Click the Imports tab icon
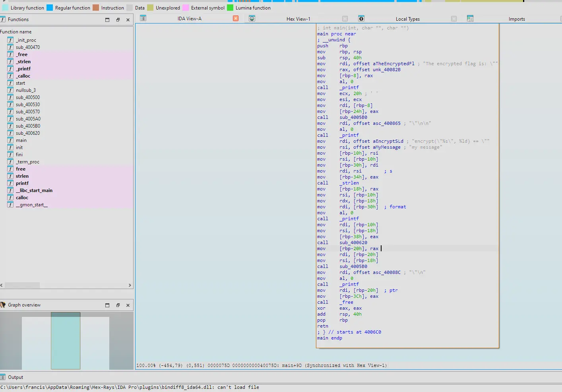This screenshot has height=392, width=562. [470, 19]
